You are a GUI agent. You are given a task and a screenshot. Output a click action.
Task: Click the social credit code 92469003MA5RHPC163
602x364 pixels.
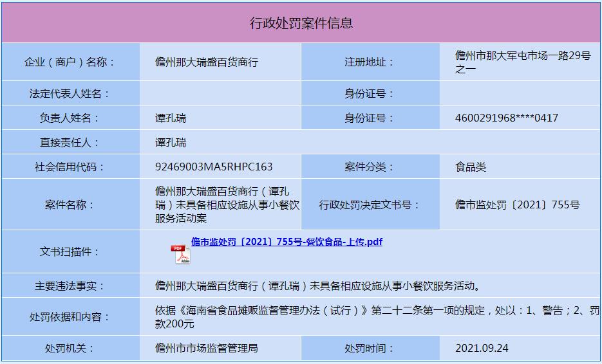[x=214, y=167]
